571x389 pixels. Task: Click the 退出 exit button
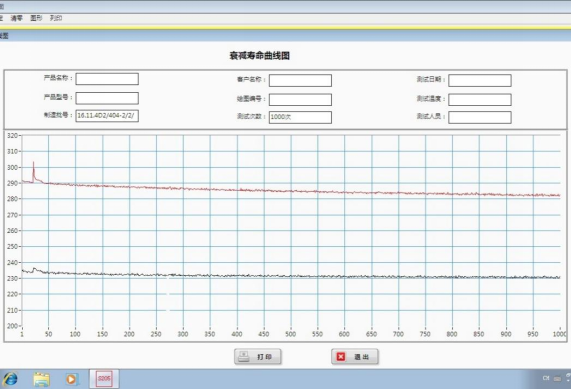coord(355,357)
